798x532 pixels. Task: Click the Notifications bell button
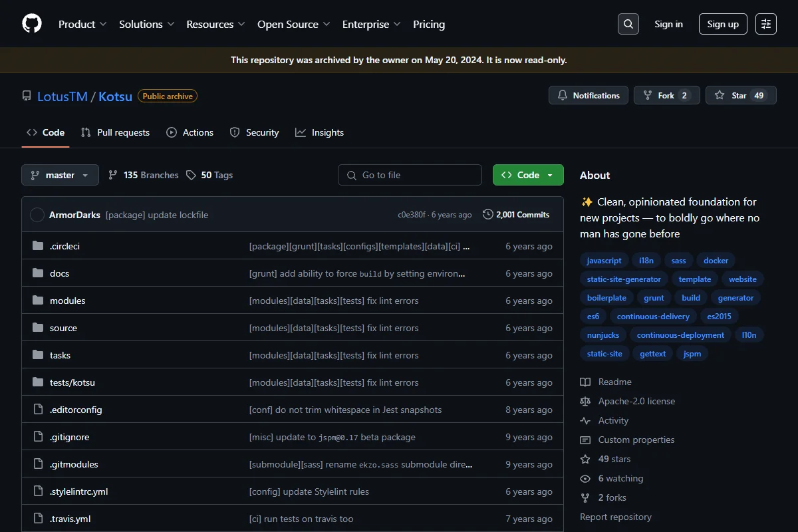(x=589, y=96)
